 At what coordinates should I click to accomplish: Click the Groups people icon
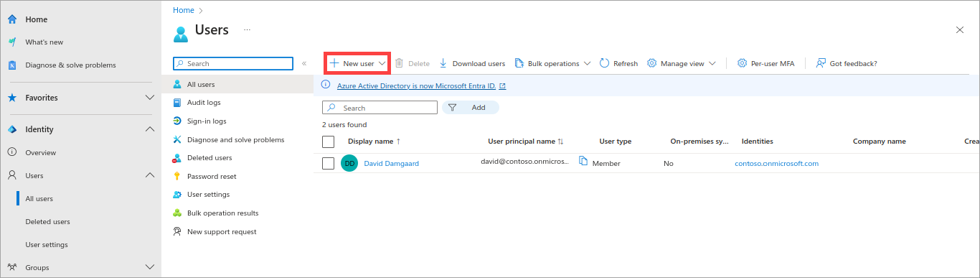coord(12,267)
